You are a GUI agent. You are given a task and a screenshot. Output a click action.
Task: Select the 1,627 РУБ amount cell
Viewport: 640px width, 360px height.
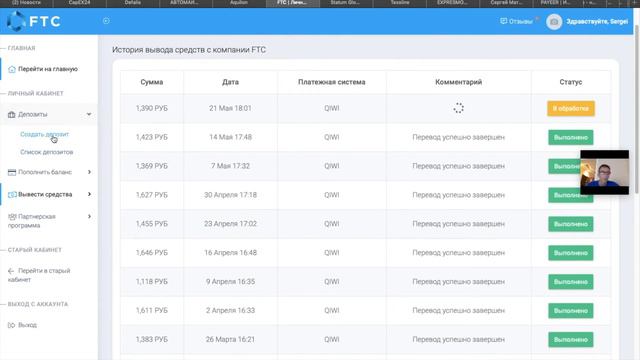point(152,195)
